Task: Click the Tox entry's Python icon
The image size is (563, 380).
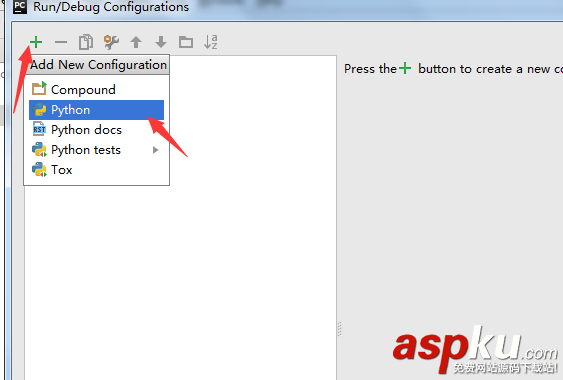Action: (39, 170)
